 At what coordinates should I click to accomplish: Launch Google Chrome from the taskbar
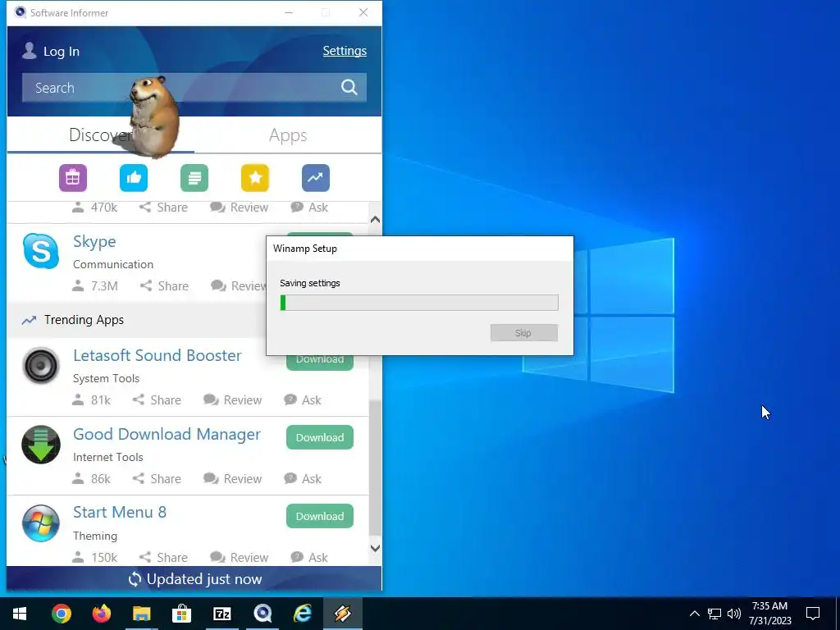tap(61, 614)
